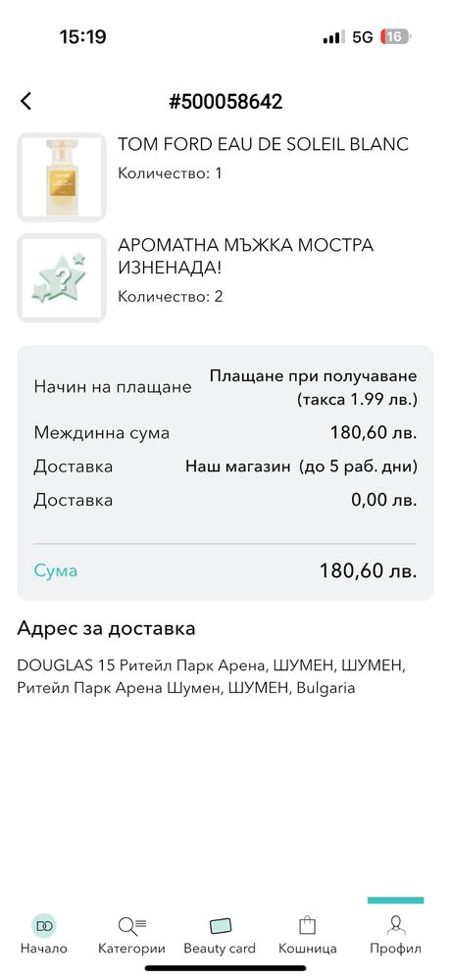
Task: Open the Beauty card icon
Action: [x=221, y=926]
